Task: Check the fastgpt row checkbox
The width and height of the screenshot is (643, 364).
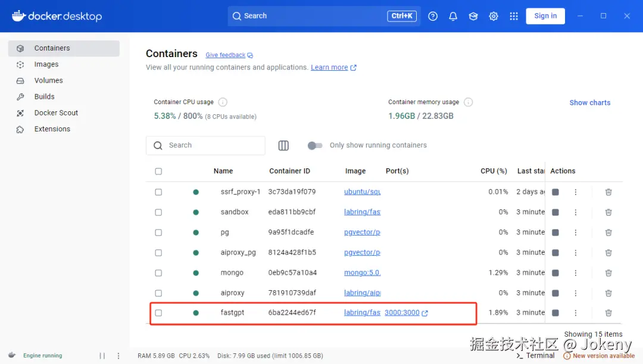Action: [158, 313]
